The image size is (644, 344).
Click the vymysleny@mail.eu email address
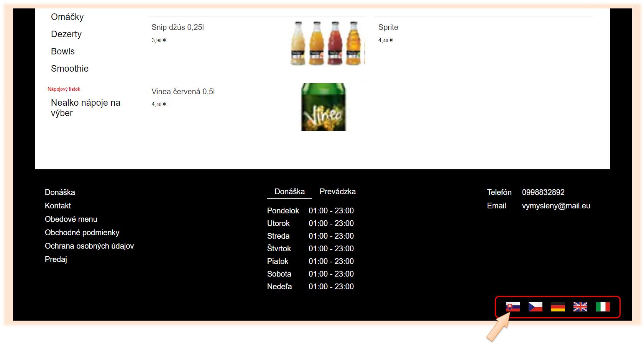556,206
